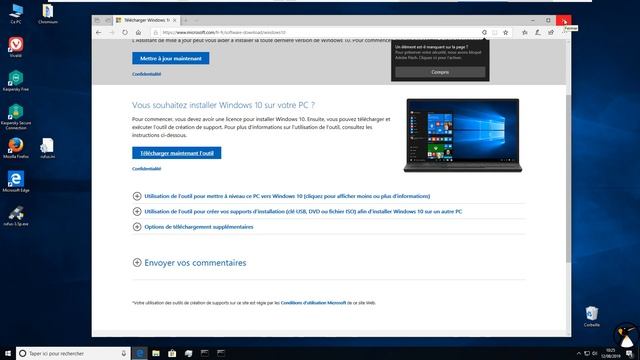Open Conditions d'utilisation Microsoft link
Screen dimensions: 640x360
[x=313, y=303]
